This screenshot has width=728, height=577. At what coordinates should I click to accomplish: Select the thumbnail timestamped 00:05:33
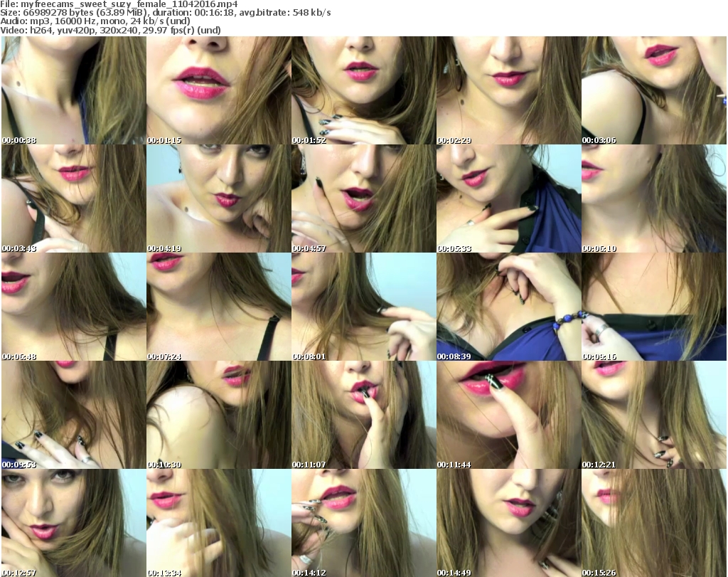point(509,198)
